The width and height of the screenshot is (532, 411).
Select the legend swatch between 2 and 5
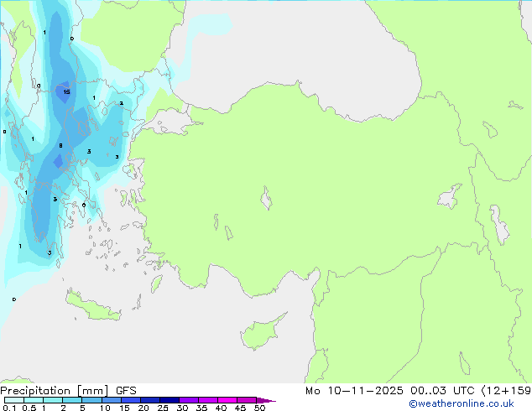pyautogui.click(x=72, y=400)
